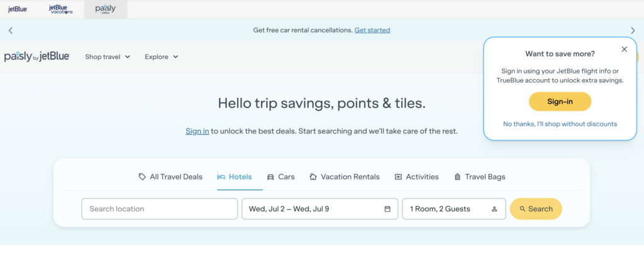Click the next banner arrow icon
This screenshot has height=255, width=644.
tap(633, 30)
